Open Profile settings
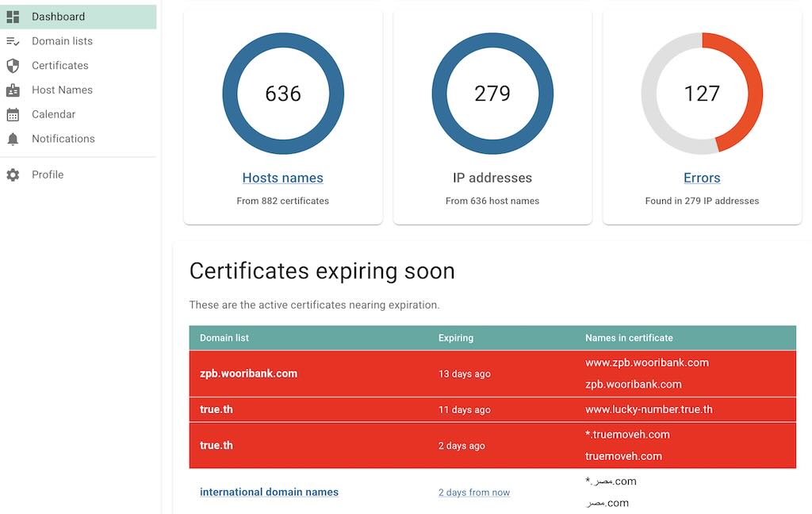 point(79,175)
